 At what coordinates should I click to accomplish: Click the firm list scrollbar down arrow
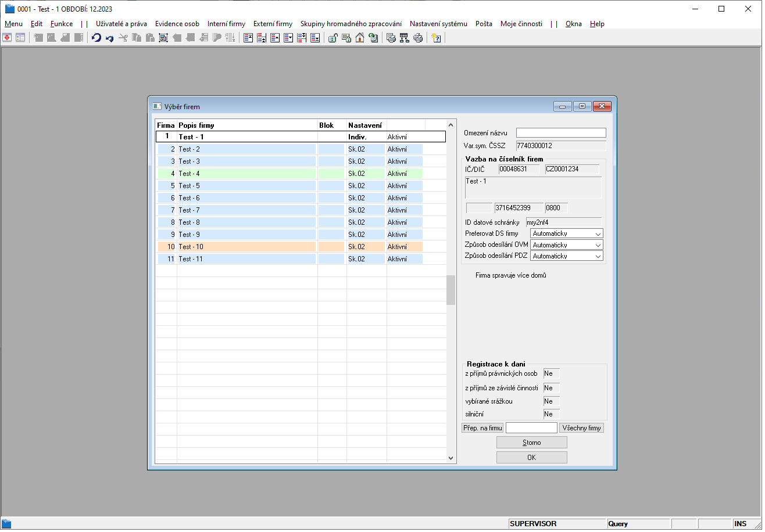point(451,458)
